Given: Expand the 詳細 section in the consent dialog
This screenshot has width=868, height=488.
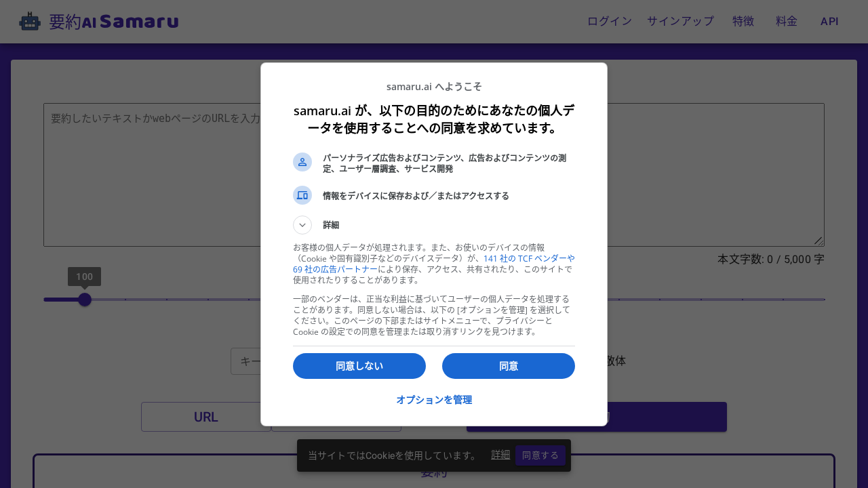Looking at the screenshot, I should tap(302, 225).
